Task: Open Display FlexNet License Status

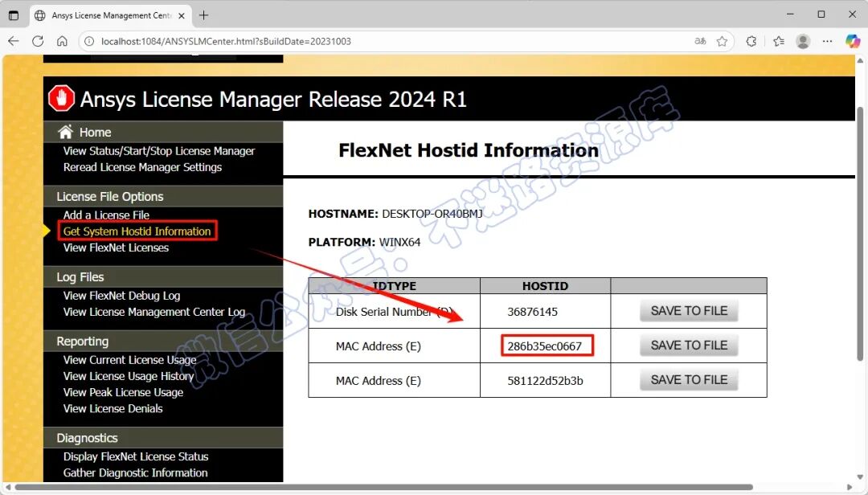Action: point(136,456)
